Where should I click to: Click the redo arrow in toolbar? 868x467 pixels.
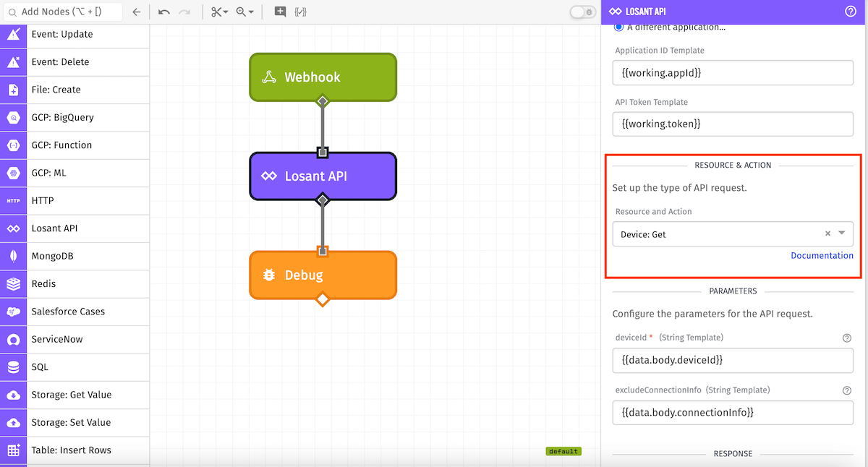[184, 12]
